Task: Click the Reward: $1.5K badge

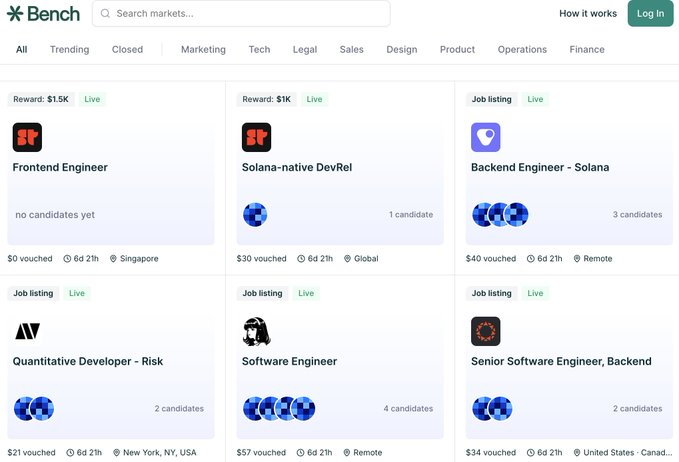Action: 41,99
